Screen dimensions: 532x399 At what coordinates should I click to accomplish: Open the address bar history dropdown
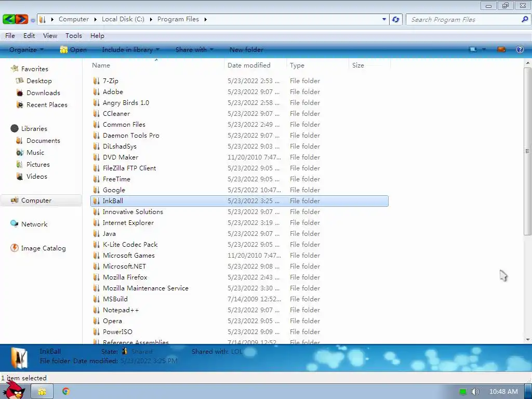[384, 19]
